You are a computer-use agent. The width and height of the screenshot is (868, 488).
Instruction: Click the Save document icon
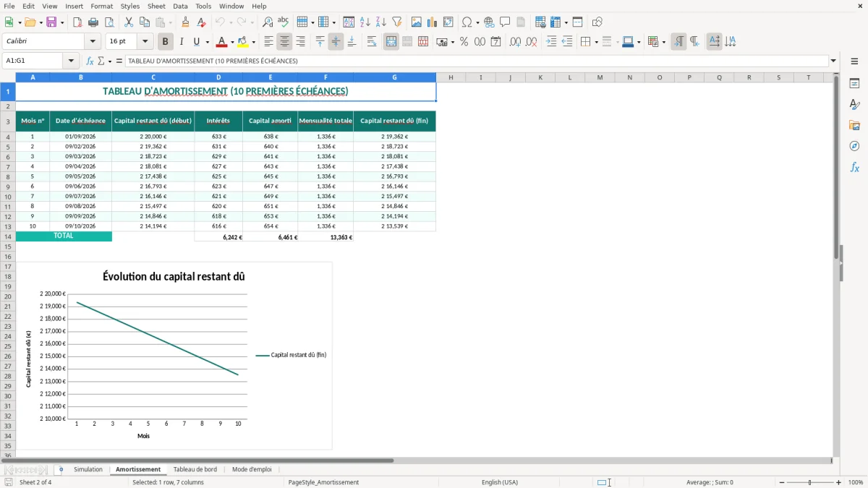(51, 22)
